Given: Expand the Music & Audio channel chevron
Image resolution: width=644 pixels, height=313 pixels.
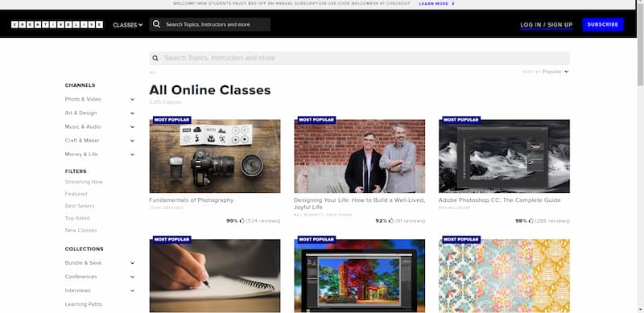Looking at the screenshot, I should click(x=133, y=127).
